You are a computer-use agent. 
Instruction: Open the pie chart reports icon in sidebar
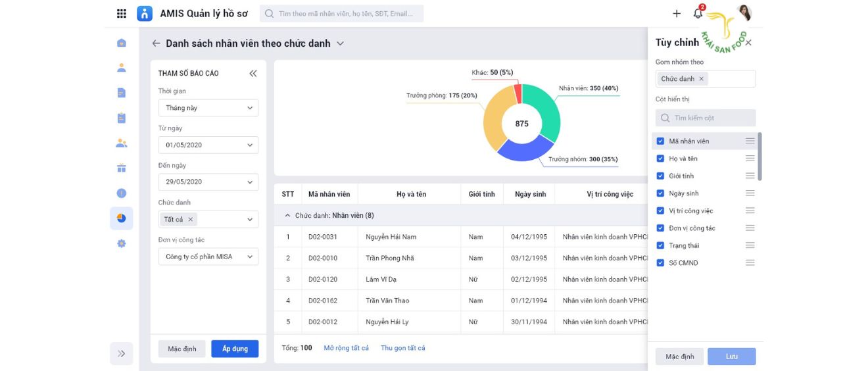click(x=121, y=218)
